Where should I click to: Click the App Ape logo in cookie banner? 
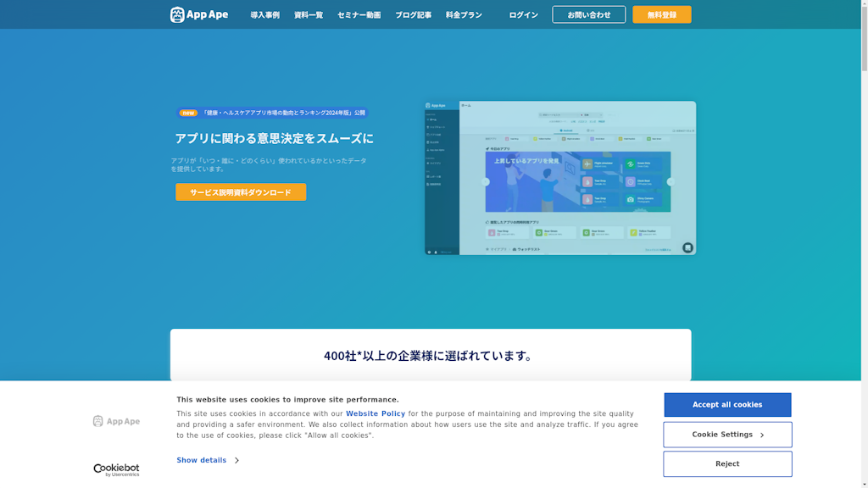tap(116, 421)
